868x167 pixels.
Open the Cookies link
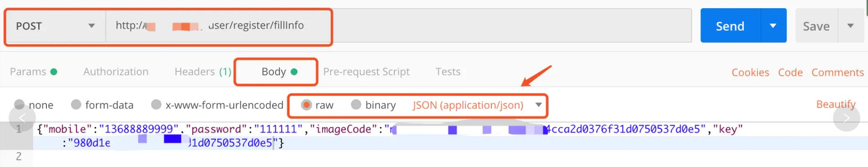point(750,72)
